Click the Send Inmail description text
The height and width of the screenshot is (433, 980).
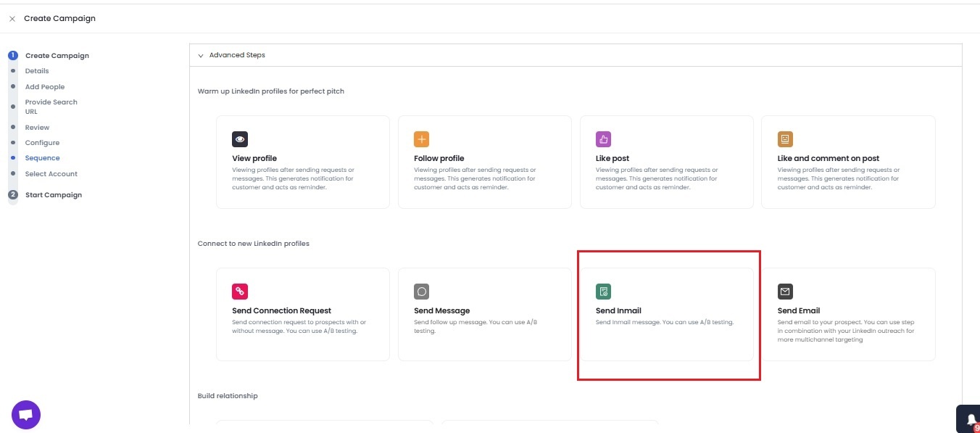point(665,322)
